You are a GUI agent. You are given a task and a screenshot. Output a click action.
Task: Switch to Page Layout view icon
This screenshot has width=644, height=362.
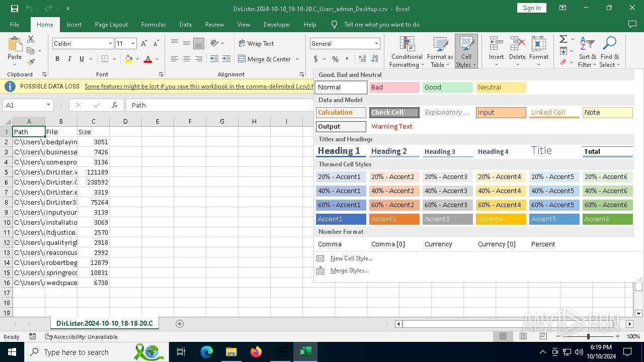click(523, 336)
